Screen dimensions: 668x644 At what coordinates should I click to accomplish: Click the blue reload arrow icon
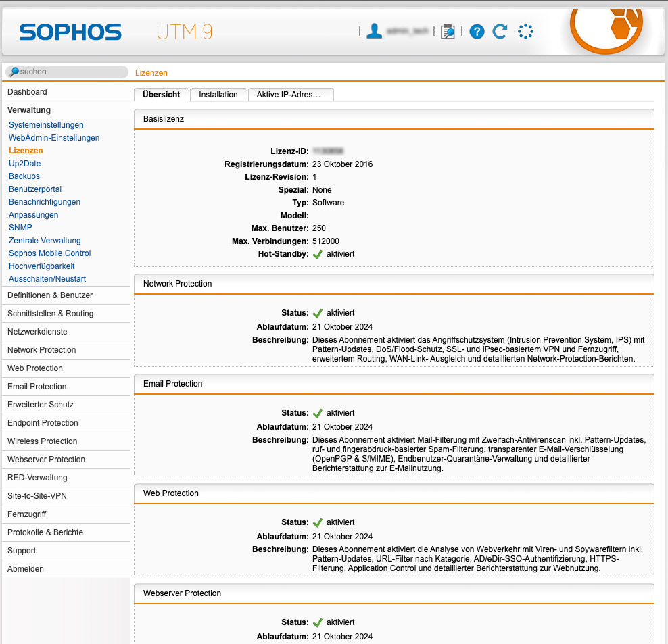point(500,32)
